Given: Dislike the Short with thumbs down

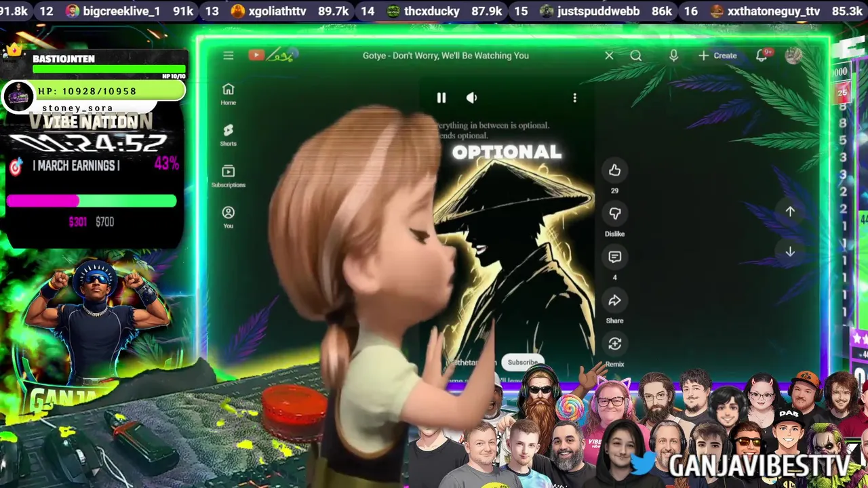Looking at the screenshot, I should click(614, 213).
